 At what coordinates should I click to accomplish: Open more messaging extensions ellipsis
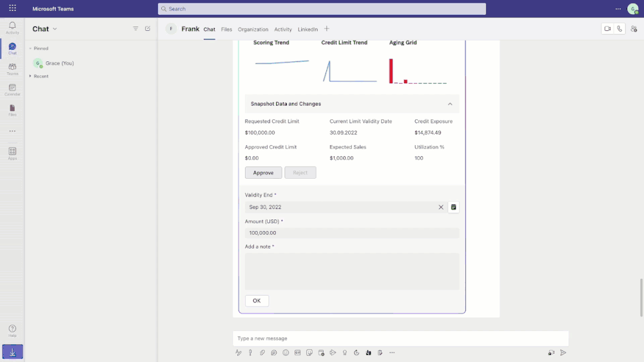pyautogui.click(x=392, y=352)
